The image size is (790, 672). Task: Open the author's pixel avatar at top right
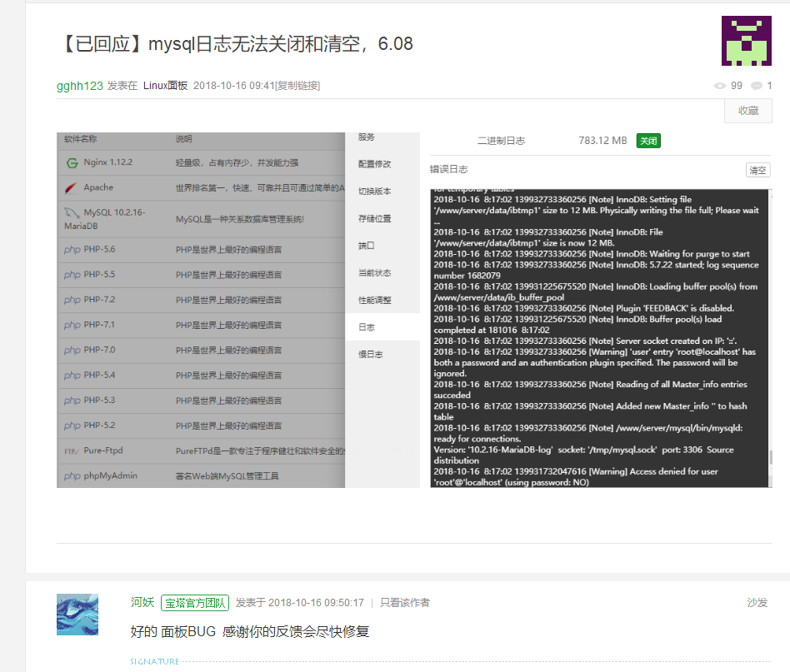pos(746,41)
